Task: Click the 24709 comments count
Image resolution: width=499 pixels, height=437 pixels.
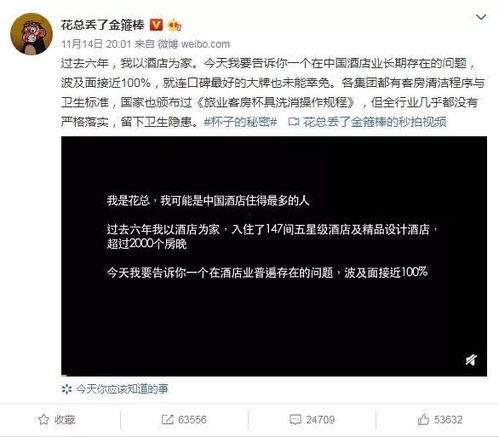Action: (x=320, y=420)
